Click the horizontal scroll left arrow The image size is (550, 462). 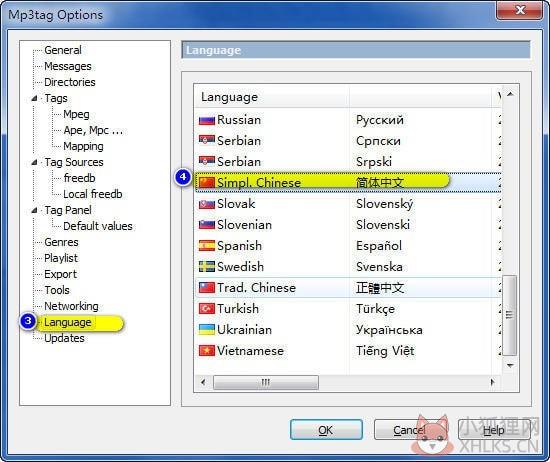[x=203, y=382]
